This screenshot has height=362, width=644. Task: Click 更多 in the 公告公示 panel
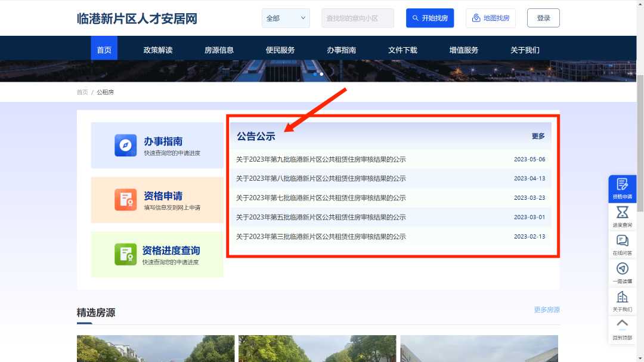point(538,136)
